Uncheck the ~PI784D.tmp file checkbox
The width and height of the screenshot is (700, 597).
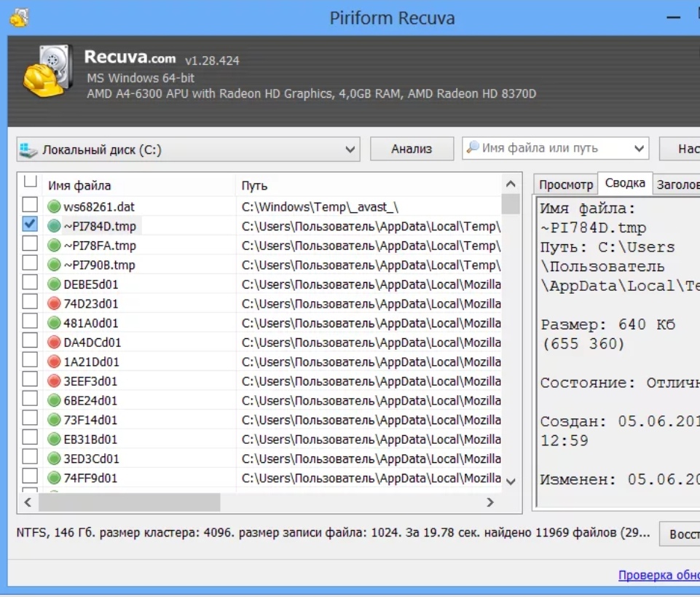pyautogui.click(x=30, y=224)
